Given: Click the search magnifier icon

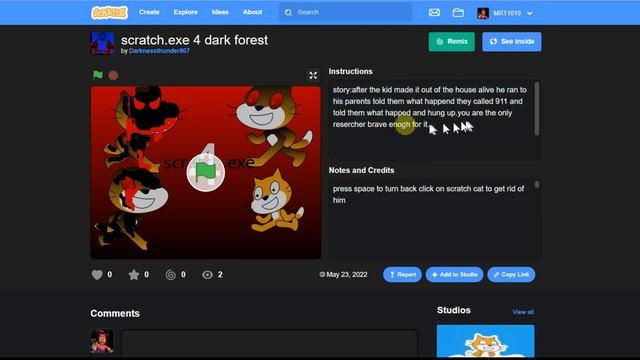Looking at the screenshot, I should [289, 13].
